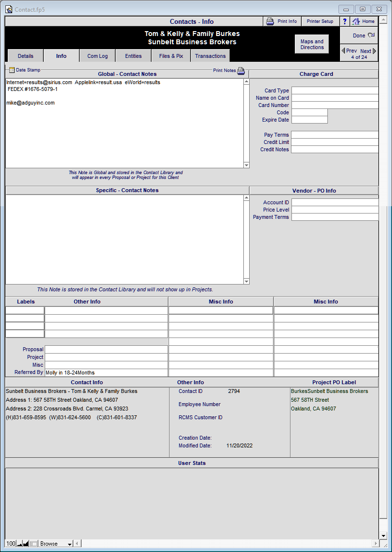Click the Price Level field
The width and height of the screenshot is (392, 552).
(x=335, y=210)
